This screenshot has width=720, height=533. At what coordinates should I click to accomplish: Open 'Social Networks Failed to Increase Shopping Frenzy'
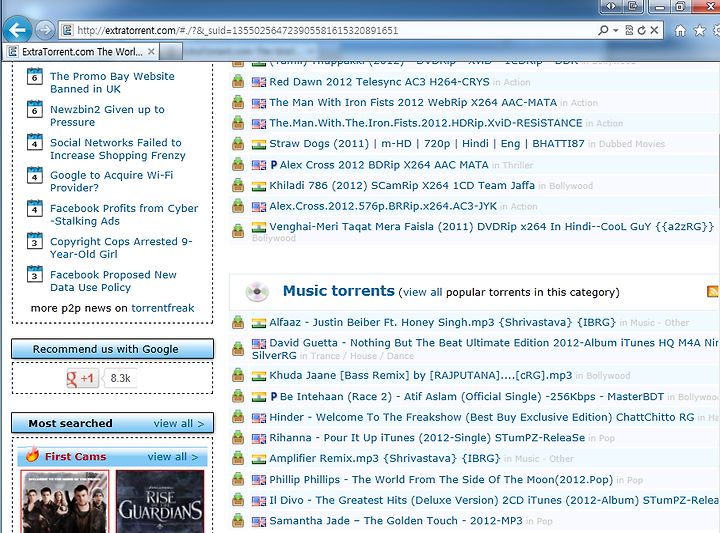(x=118, y=149)
